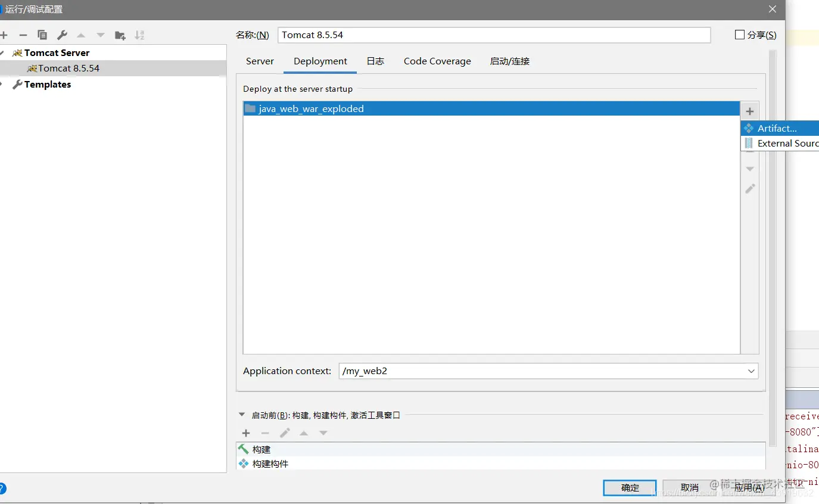Click the Templates wrench icon in tree

click(17, 85)
